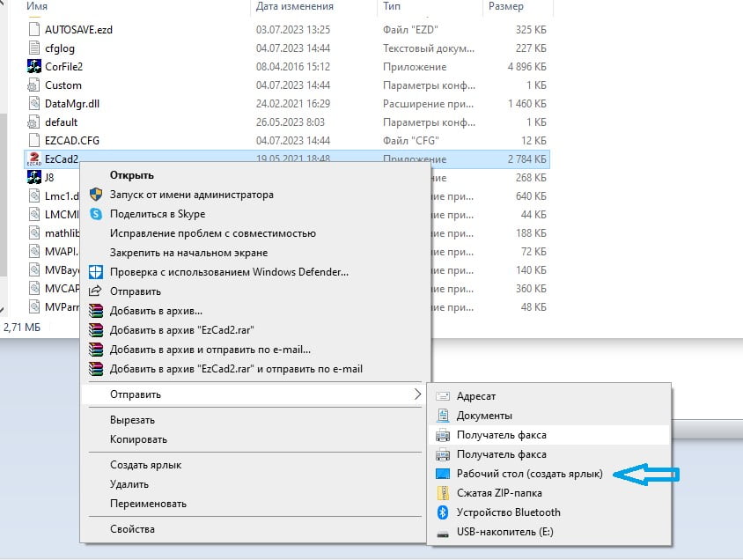This screenshot has width=743, height=560.
Task: Click the USB drive (E:) icon
Action: [x=443, y=532]
